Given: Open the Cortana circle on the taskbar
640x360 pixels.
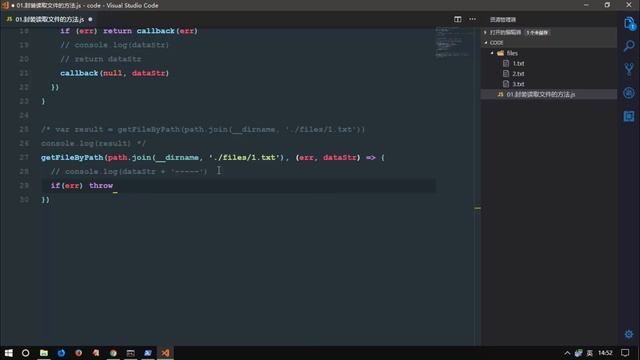Looking at the screenshot, I should [25, 353].
